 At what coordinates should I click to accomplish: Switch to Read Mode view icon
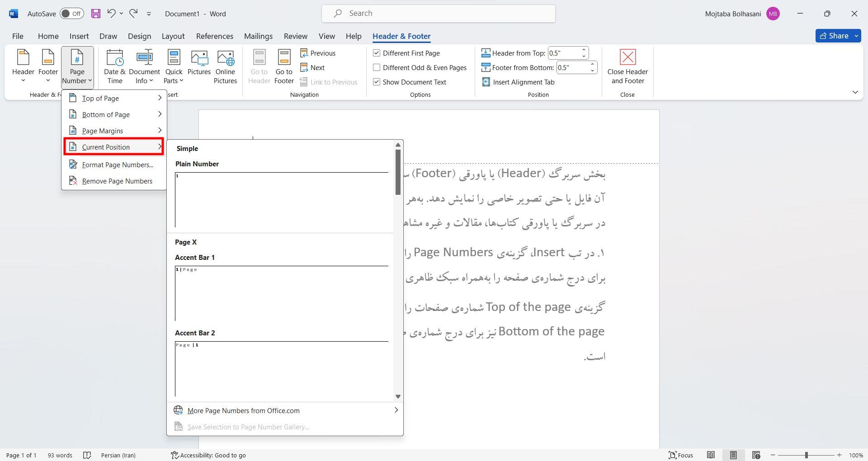(711, 455)
